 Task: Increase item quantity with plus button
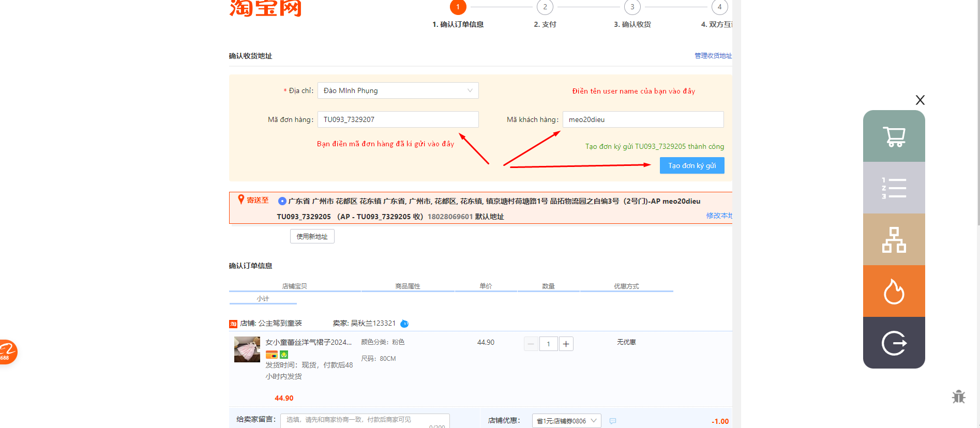click(x=566, y=344)
